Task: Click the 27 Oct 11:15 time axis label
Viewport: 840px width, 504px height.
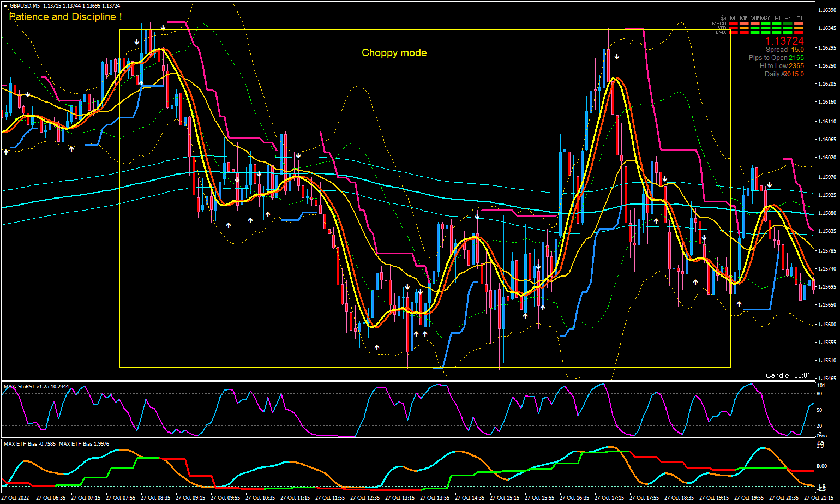Action: (x=295, y=498)
